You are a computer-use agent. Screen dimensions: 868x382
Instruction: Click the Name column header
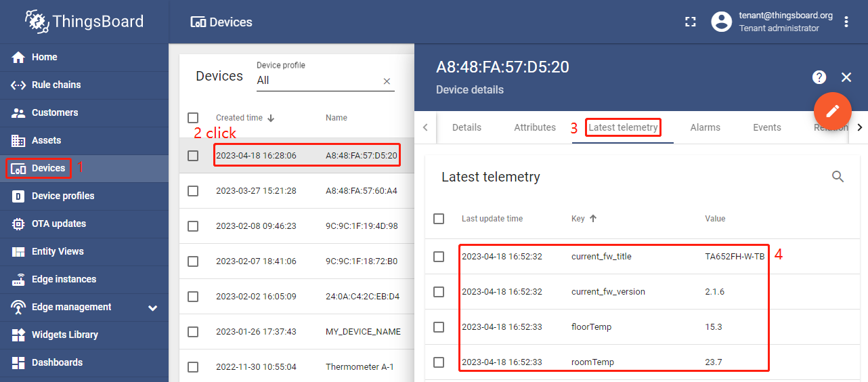point(337,118)
